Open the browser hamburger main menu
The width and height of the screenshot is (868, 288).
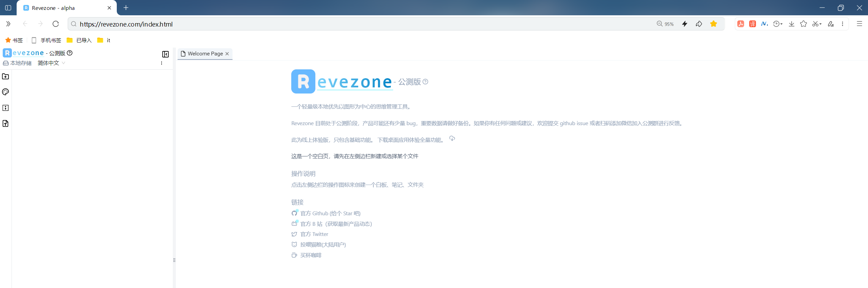coord(860,24)
